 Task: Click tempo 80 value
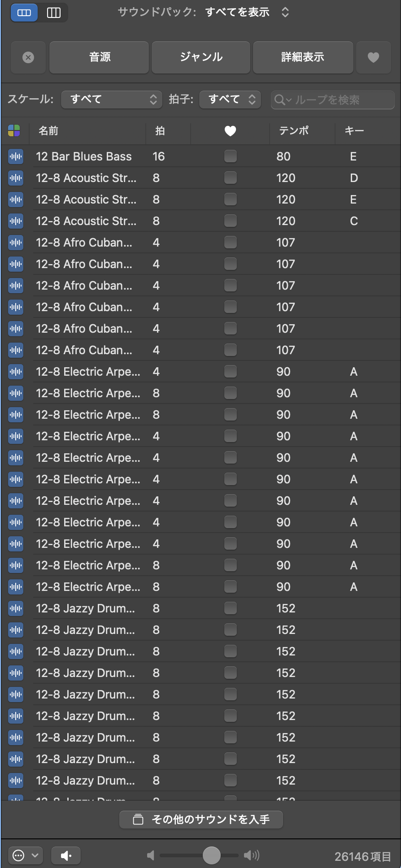click(x=283, y=156)
